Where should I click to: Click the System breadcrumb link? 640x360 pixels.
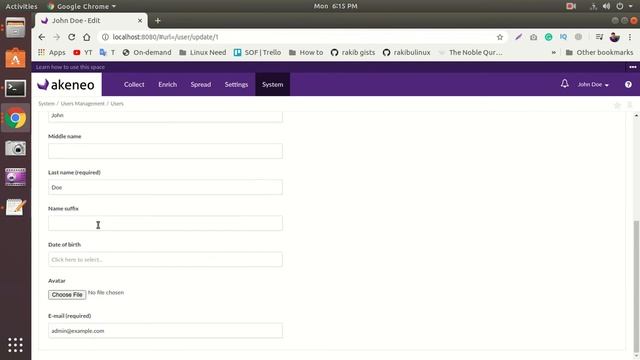click(x=46, y=104)
